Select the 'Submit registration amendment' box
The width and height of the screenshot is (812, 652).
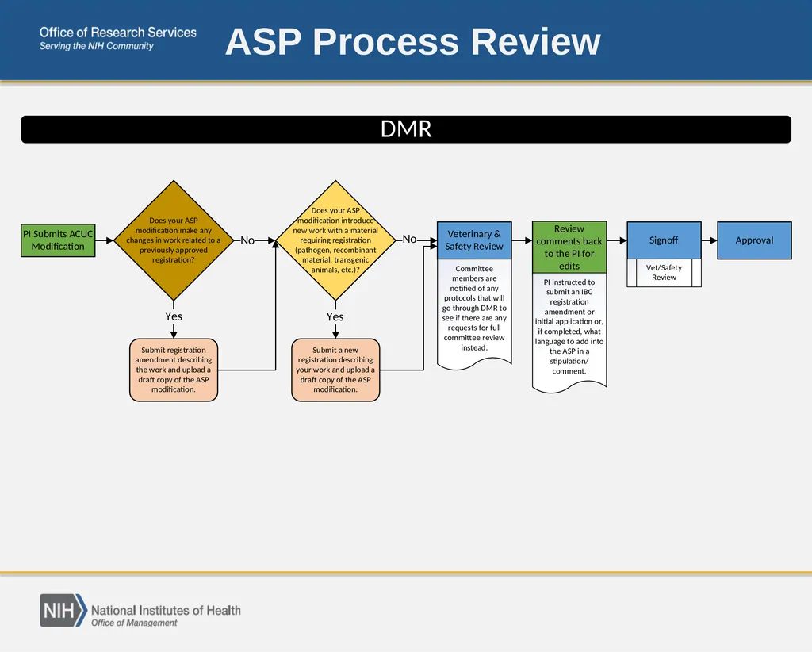tap(174, 370)
